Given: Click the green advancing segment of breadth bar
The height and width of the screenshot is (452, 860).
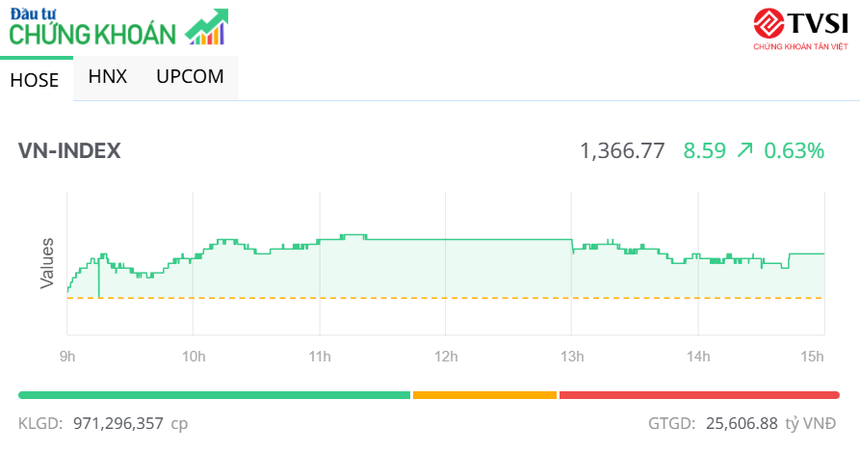Looking at the screenshot, I should [214, 395].
